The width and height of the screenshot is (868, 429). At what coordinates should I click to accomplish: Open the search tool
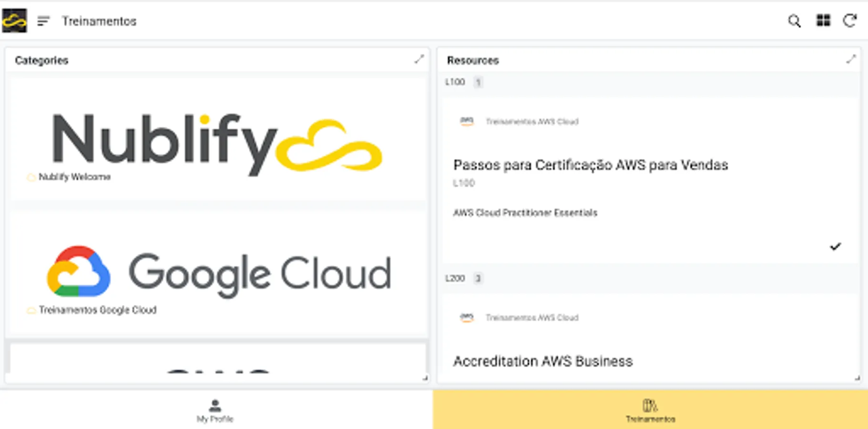click(794, 21)
